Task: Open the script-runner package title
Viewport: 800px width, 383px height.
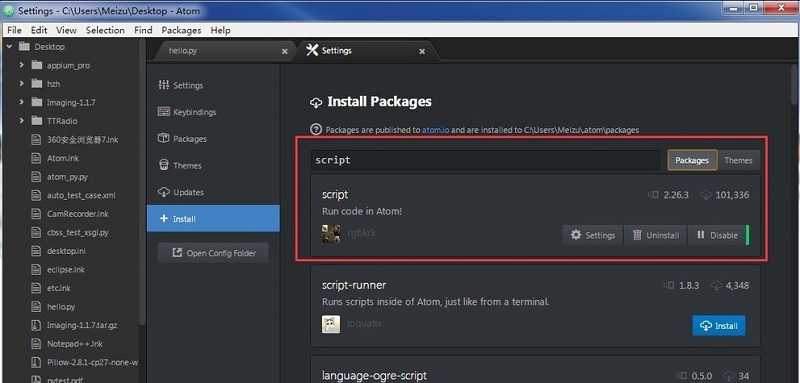Action: pos(354,285)
